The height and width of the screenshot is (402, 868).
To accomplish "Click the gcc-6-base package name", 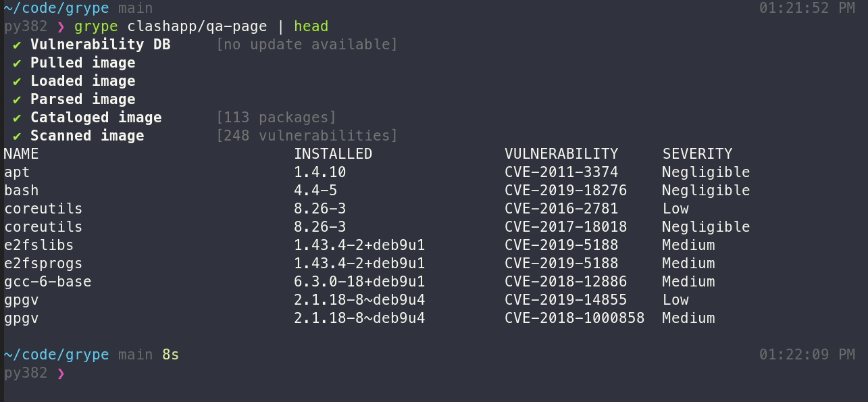I will 47,282.
